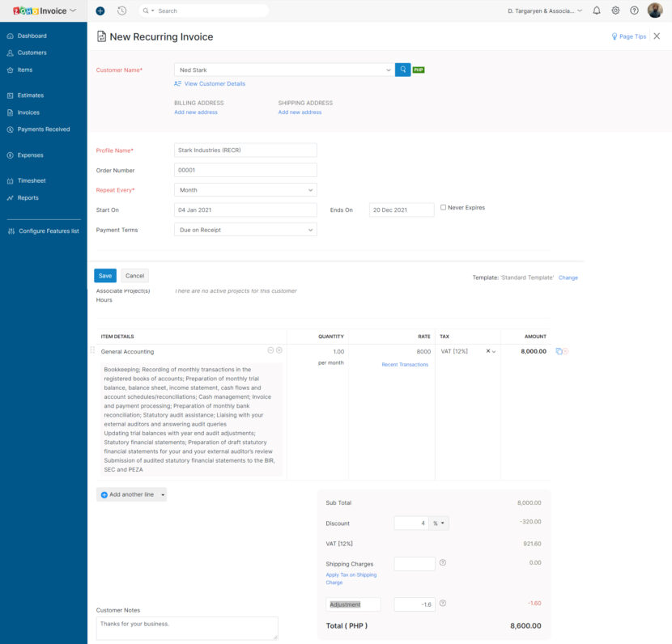Open the recent activities history icon
The width and height of the screenshot is (672, 644).
click(121, 11)
